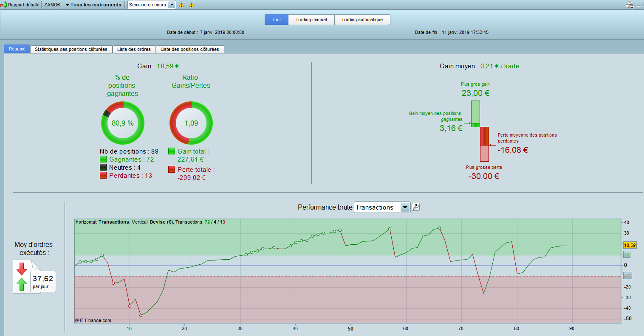The height and width of the screenshot is (336, 644).
Task: Open the Transactions axis dropdown
Action: point(382,207)
